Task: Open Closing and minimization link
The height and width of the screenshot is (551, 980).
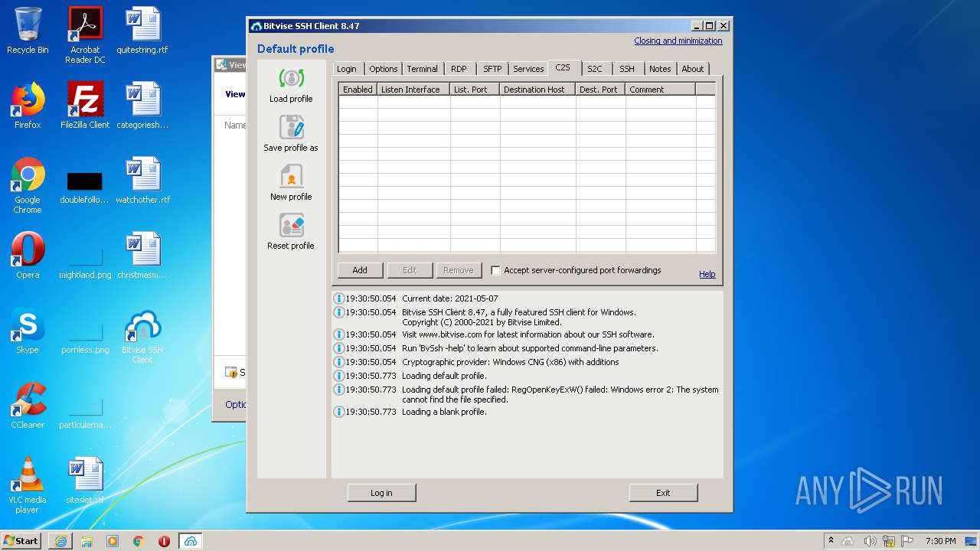Action: (x=678, y=41)
